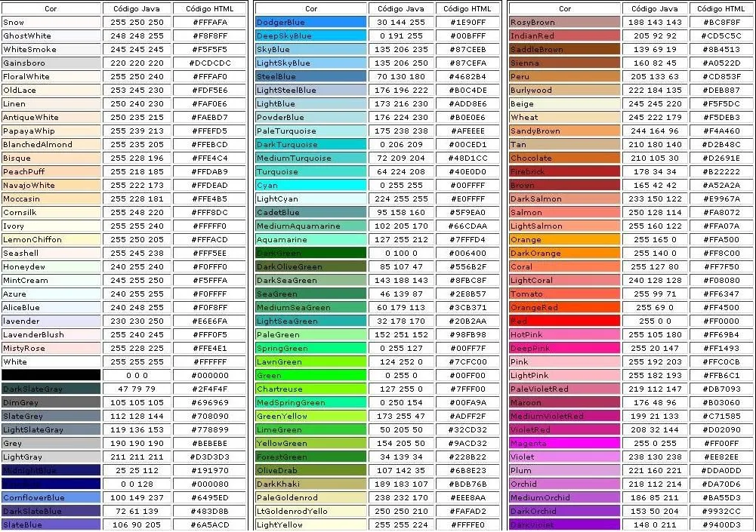Screen dimensions: 756x532
Task: Select the SpringGreen color swatch
Action: pyautogui.click(x=310, y=348)
